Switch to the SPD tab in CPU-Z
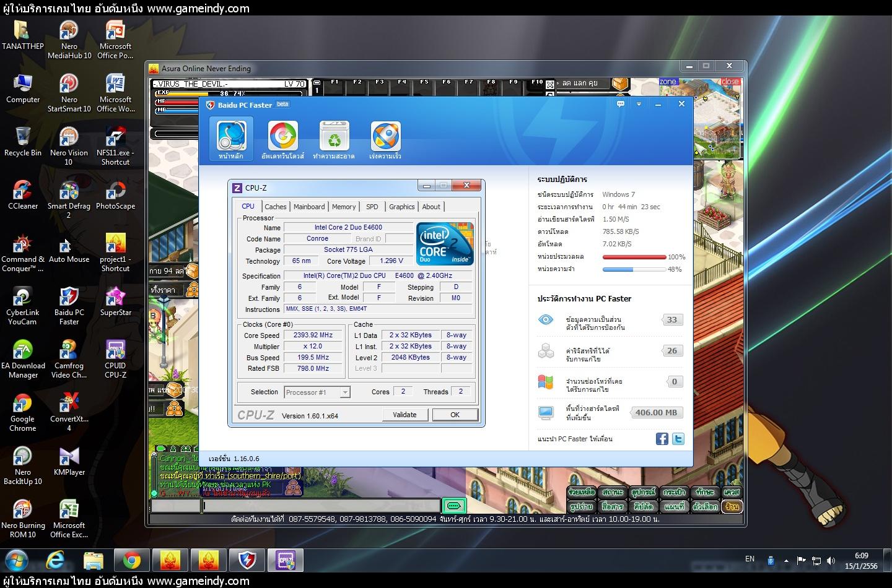 point(372,207)
